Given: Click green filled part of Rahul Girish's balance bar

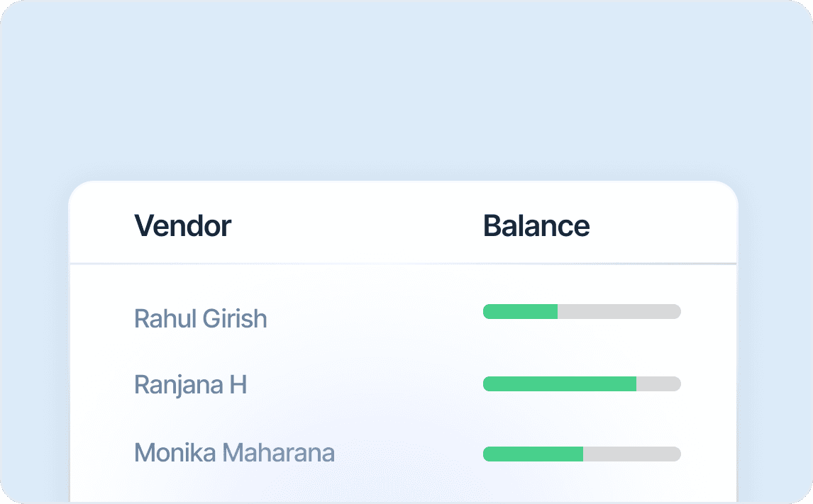Looking at the screenshot, I should pyautogui.click(x=520, y=311).
